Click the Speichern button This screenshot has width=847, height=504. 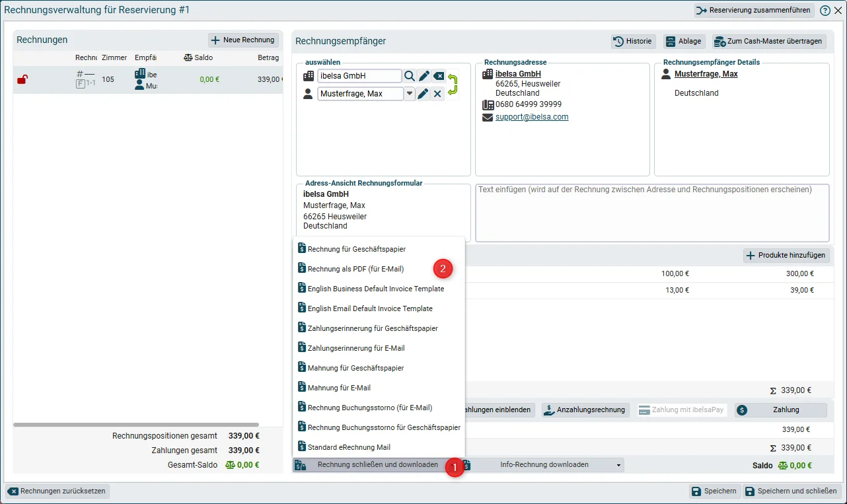click(714, 491)
